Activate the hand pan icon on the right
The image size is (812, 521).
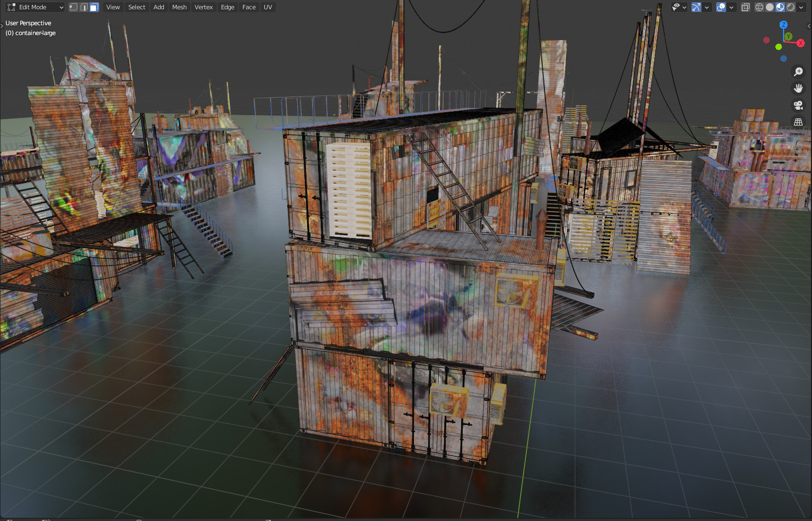(798, 88)
